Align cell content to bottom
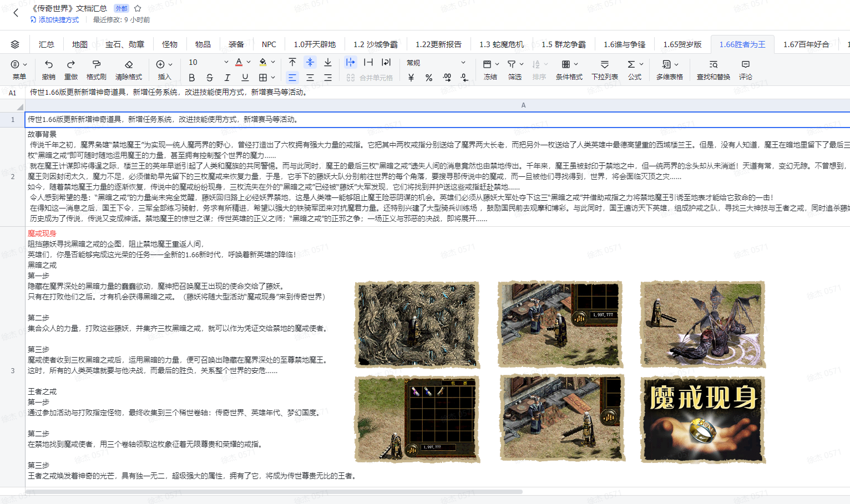The image size is (850, 504). click(328, 62)
